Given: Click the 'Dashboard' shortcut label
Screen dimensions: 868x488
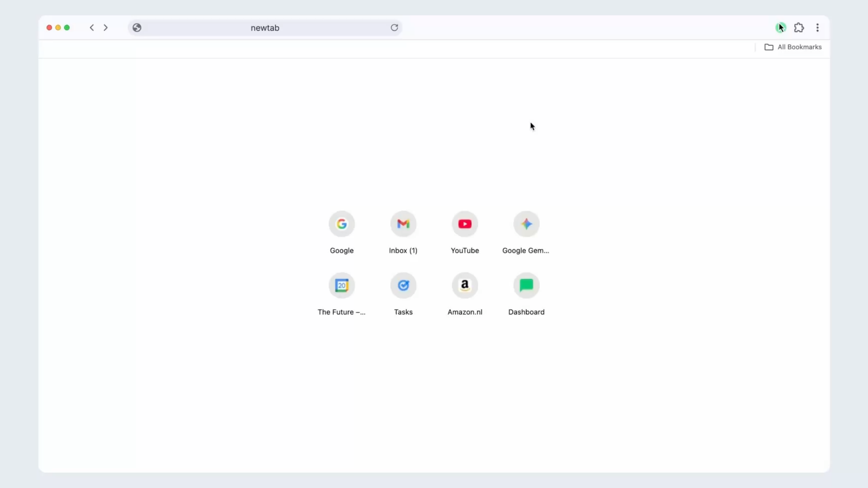Looking at the screenshot, I should coord(526,312).
